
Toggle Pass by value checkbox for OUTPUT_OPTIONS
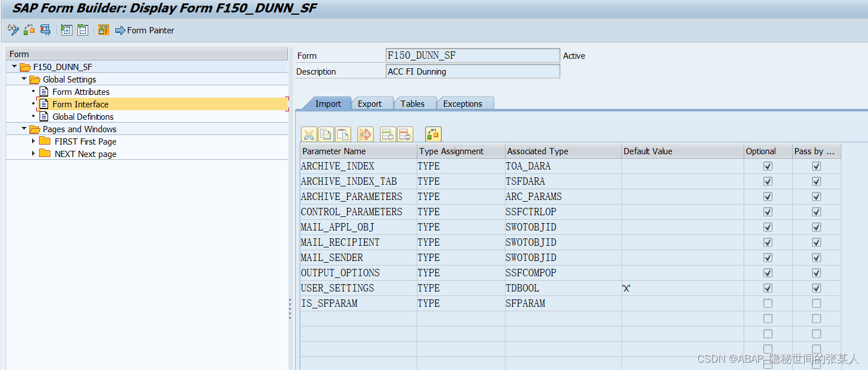pyautogui.click(x=817, y=273)
